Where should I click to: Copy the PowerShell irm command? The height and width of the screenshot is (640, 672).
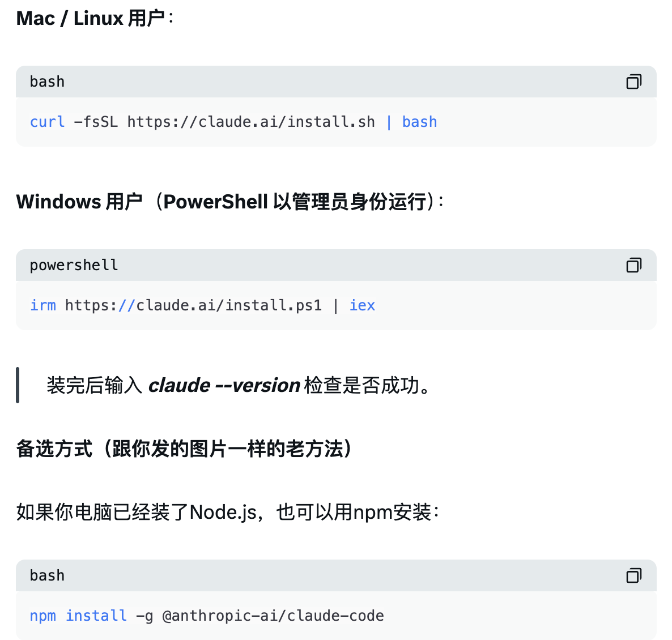[x=633, y=265]
